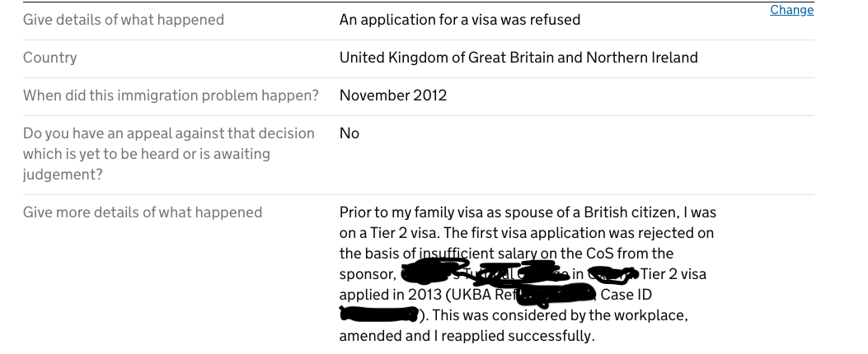The width and height of the screenshot is (868, 354).
Task: Select the "November 2012" date answer
Action: [393, 95]
